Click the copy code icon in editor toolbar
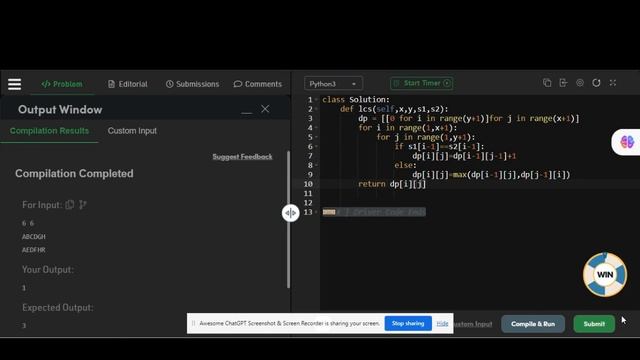Viewport: 640px width, 360px height. click(x=547, y=83)
